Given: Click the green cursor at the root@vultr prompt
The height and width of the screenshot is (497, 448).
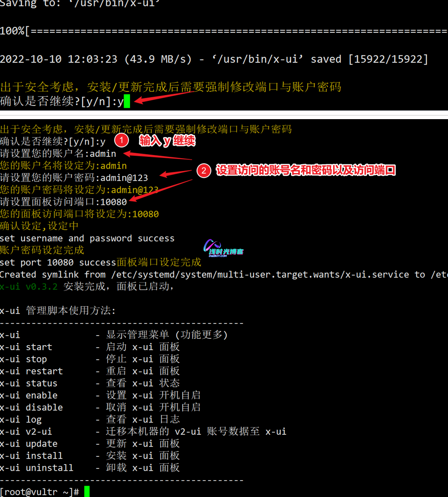Looking at the screenshot, I should pos(87,492).
